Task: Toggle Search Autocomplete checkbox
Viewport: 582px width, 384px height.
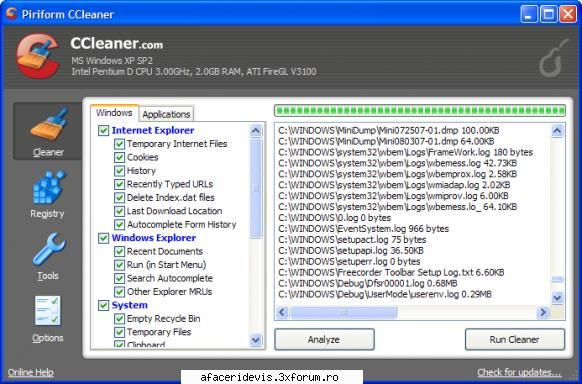Action: click(x=119, y=278)
